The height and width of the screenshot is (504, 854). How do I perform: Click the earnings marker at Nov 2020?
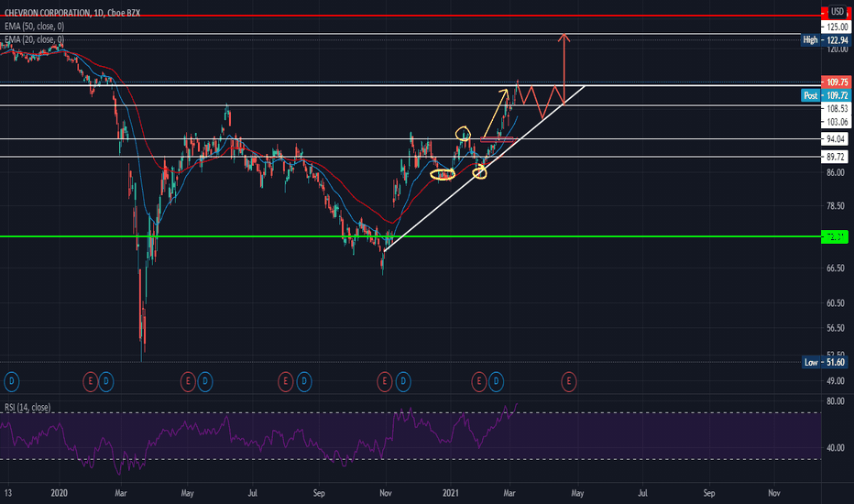pos(385,381)
